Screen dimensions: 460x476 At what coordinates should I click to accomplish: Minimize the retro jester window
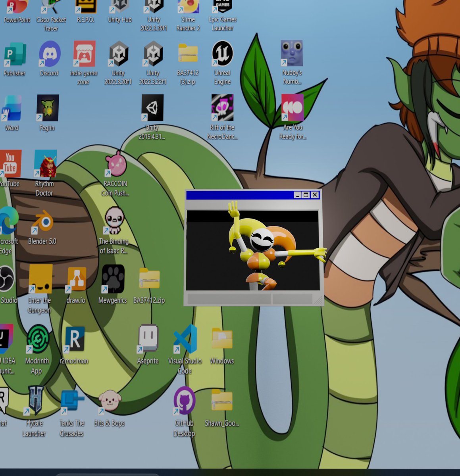click(297, 195)
